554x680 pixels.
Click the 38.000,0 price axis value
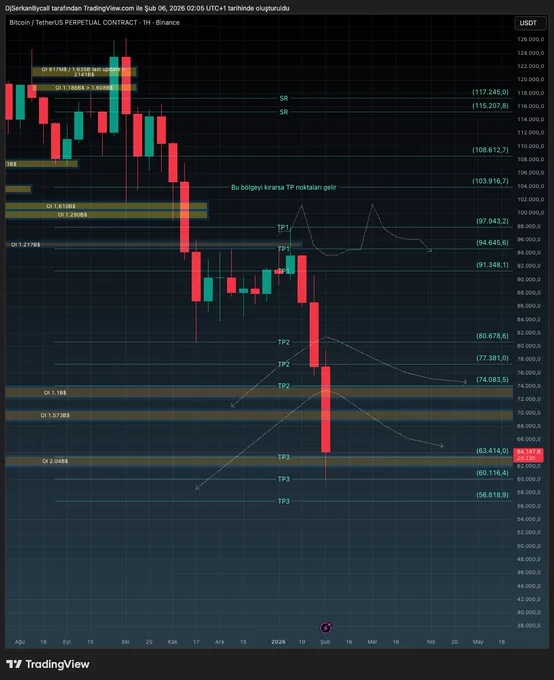point(530,625)
